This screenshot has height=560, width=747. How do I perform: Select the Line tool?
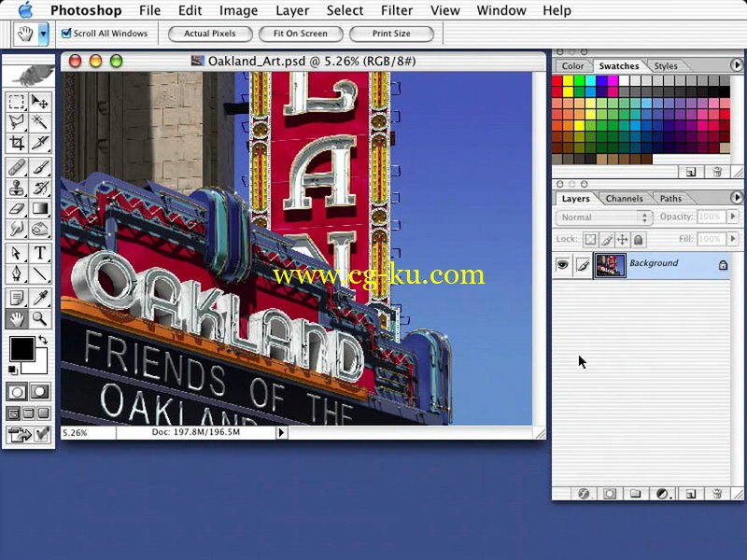[40, 273]
